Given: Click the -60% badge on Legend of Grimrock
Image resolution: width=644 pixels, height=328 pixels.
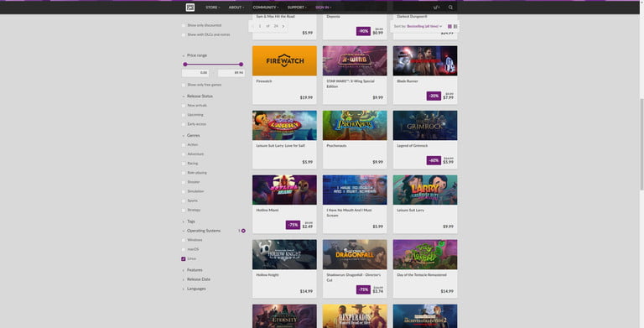Looking at the screenshot, I should click(434, 160).
